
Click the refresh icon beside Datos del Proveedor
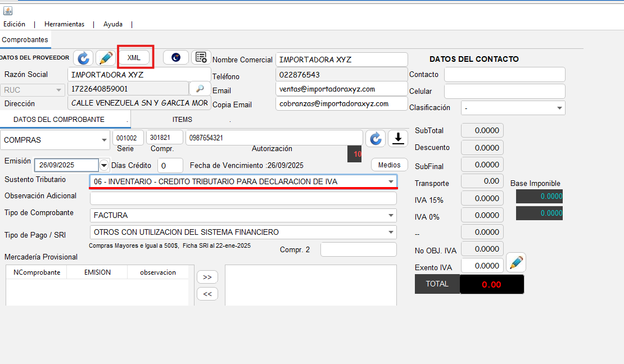point(83,58)
